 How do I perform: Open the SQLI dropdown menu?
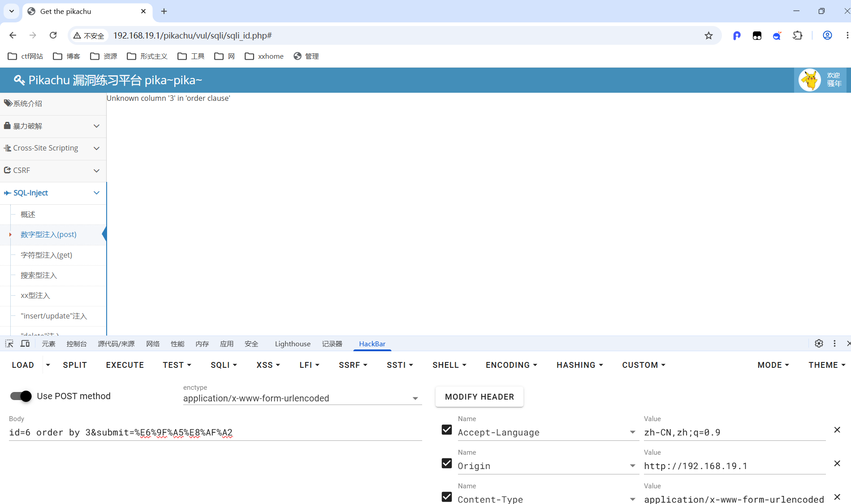click(x=224, y=365)
